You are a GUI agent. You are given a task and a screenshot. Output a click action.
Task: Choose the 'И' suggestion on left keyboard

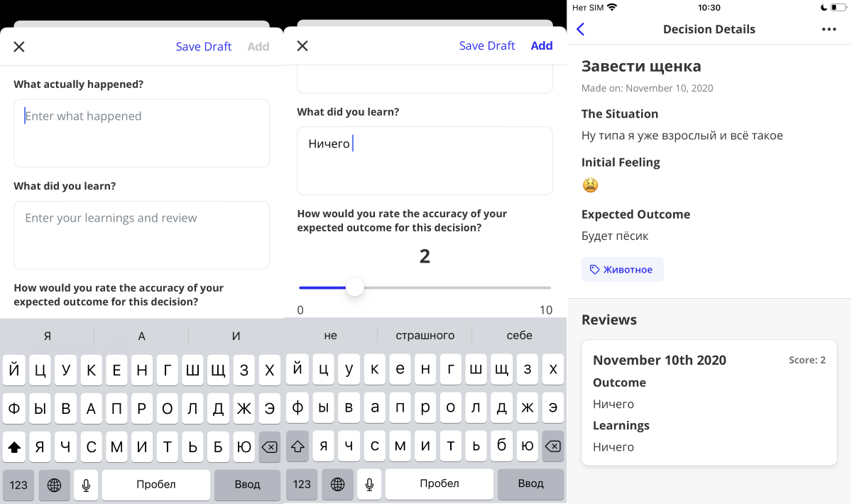236,336
